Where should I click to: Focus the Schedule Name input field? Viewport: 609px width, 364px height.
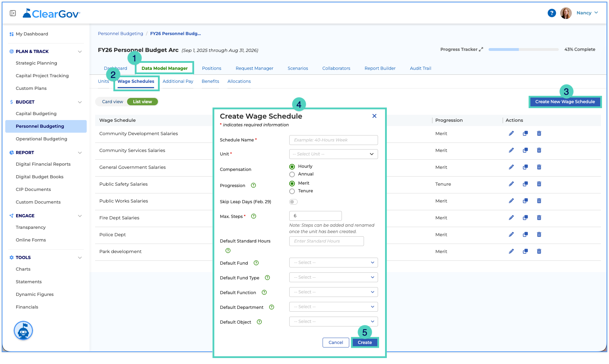pyautogui.click(x=333, y=140)
